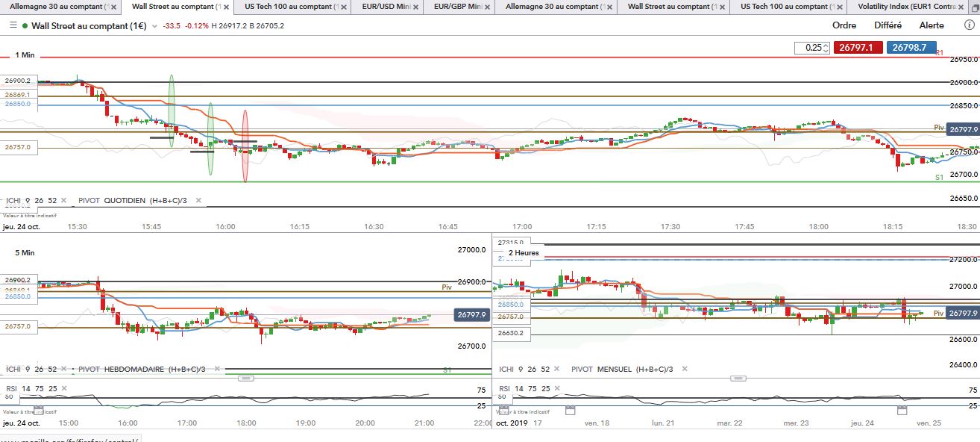Open the hamburger chart menu icon
This screenshot has width=980, height=442.
click(x=13, y=25)
